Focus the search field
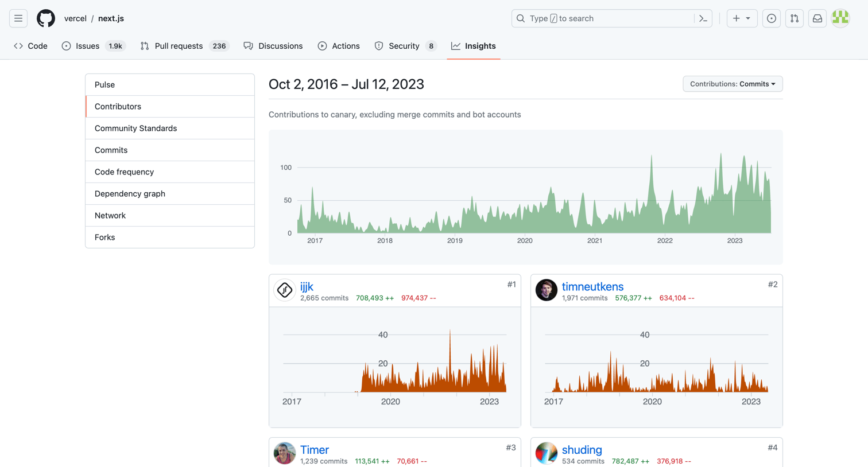This screenshot has width=868, height=467. pos(612,18)
